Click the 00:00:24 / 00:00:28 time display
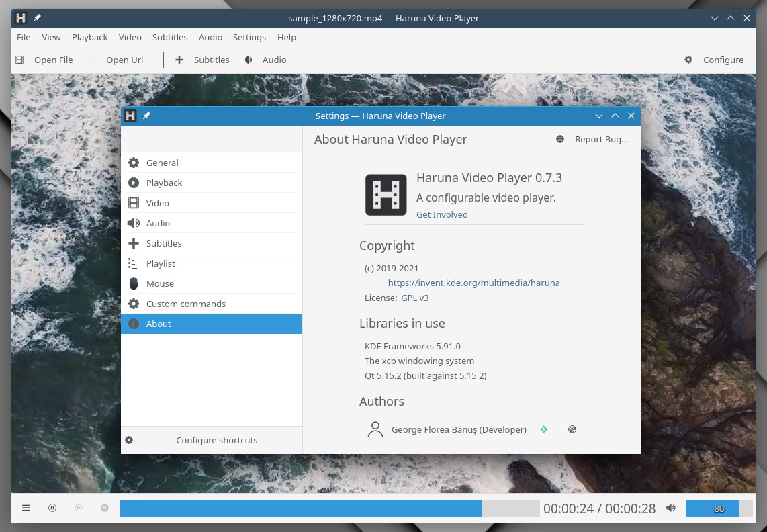The image size is (767, 532). coord(599,508)
